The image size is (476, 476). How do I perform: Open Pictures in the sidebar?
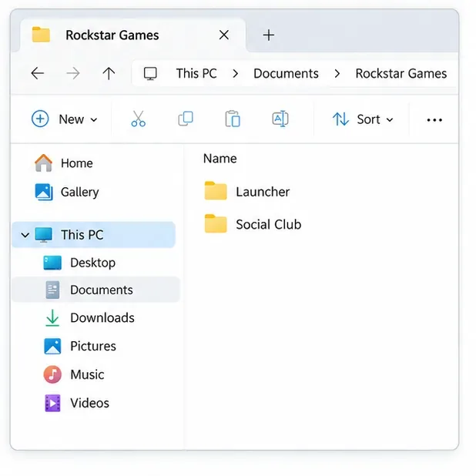(80, 346)
